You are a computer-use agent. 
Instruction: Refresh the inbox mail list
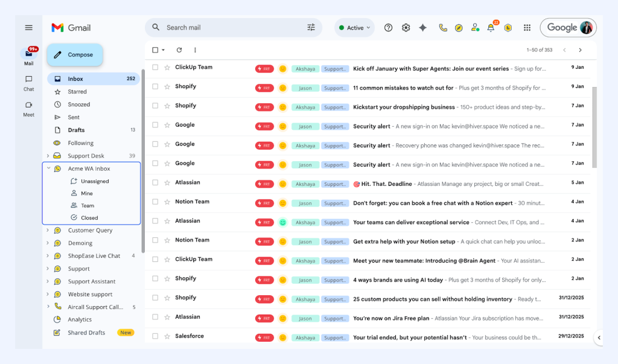pos(179,50)
